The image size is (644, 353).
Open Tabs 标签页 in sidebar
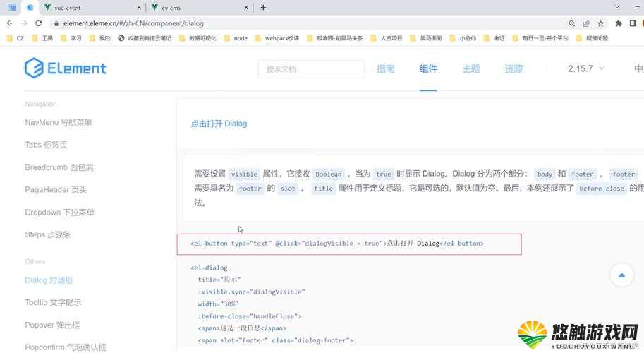(46, 145)
